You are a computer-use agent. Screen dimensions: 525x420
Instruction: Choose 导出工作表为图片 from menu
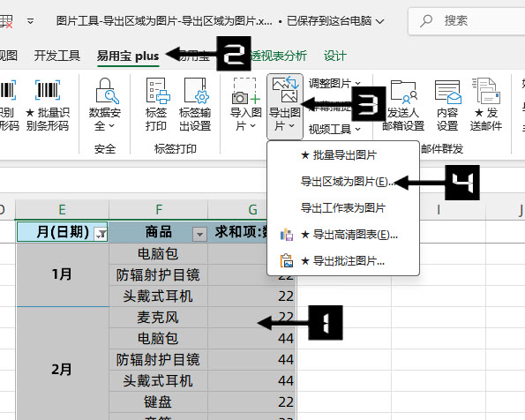point(343,208)
